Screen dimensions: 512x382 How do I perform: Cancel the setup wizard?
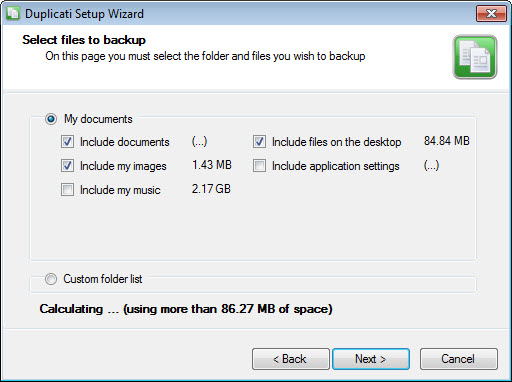click(x=459, y=359)
